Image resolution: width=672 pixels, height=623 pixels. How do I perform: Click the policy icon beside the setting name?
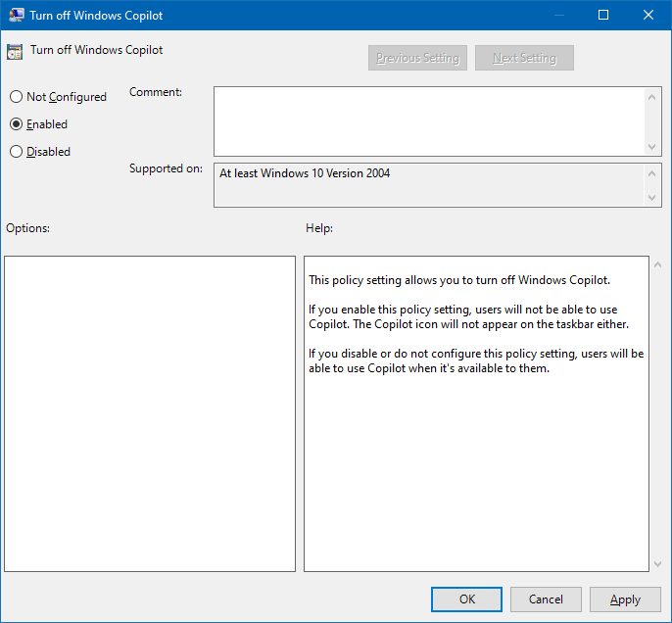[x=15, y=51]
